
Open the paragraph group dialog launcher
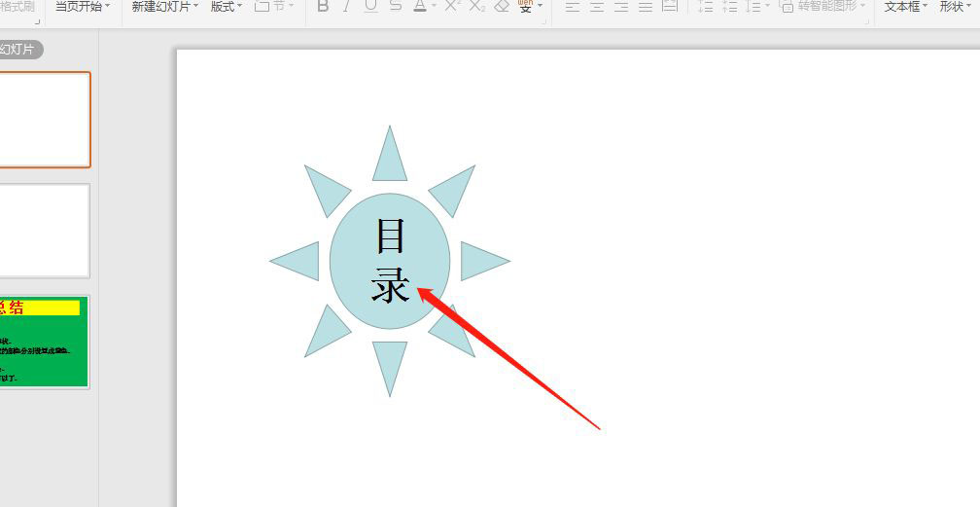[x=867, y=22]
